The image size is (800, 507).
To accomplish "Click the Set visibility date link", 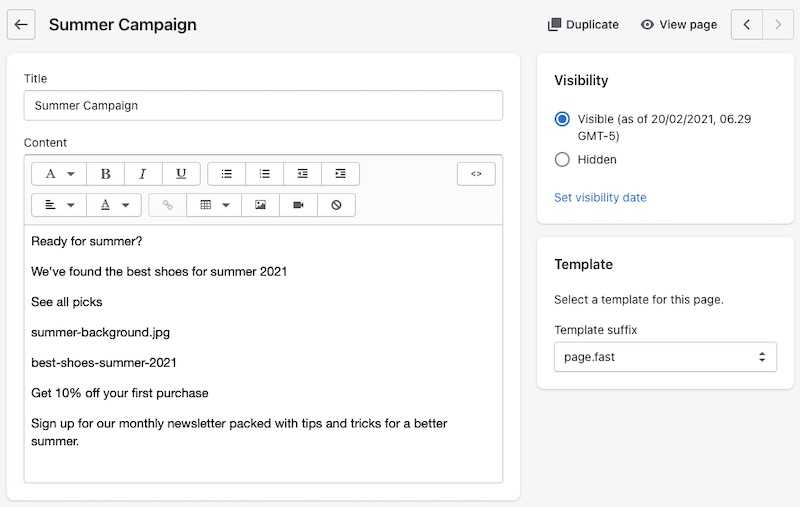I will click(x=600, y=198).
